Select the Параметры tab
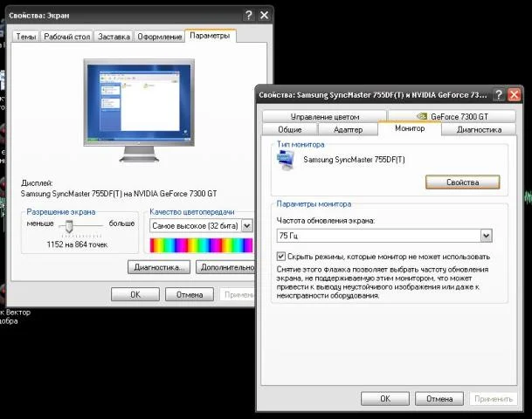The image size is (532, 419). tap(210, 36)
